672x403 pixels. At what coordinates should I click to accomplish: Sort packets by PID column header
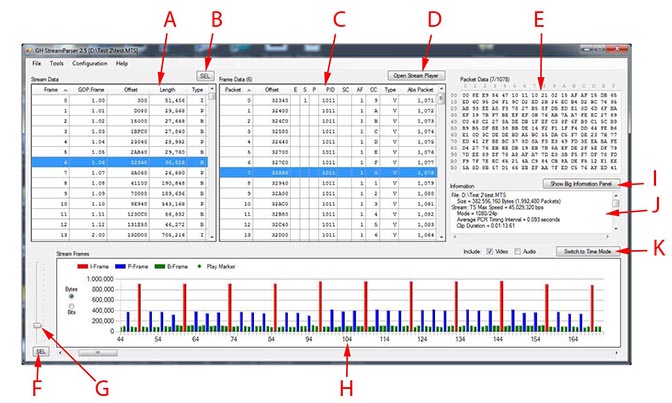pos(327,89)
